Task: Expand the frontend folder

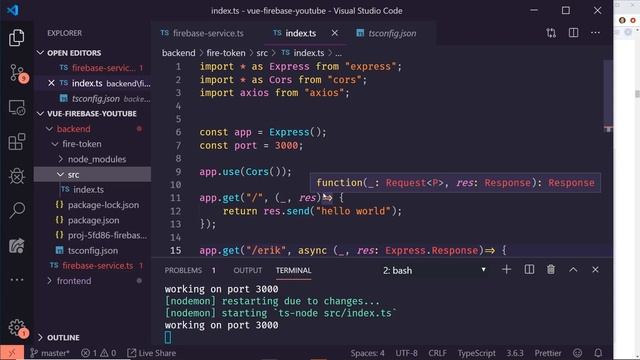Action: click(x=49, y=281)
